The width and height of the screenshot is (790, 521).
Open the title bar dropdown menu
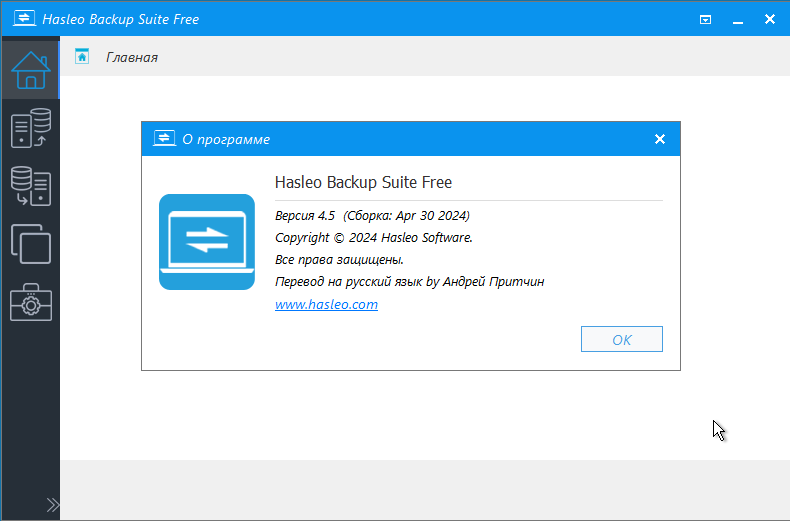(705, 20)
